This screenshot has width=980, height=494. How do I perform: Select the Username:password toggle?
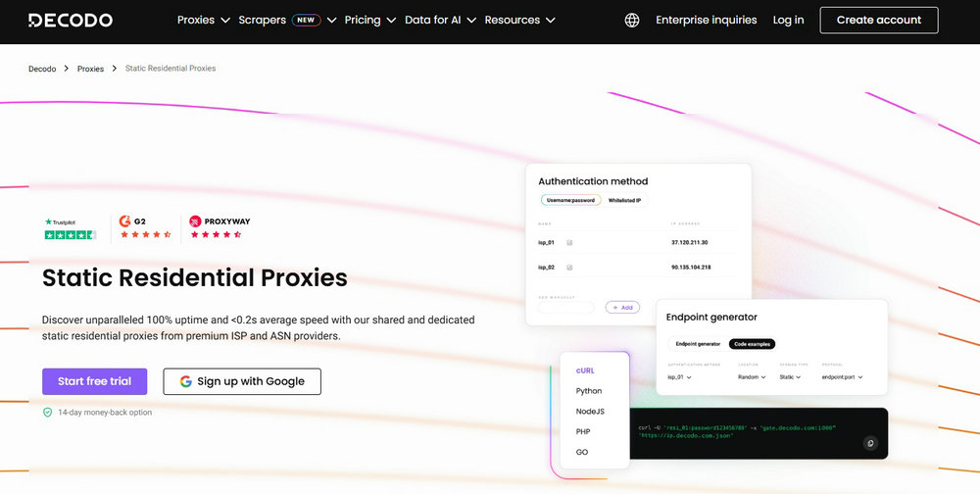(570, 201)
